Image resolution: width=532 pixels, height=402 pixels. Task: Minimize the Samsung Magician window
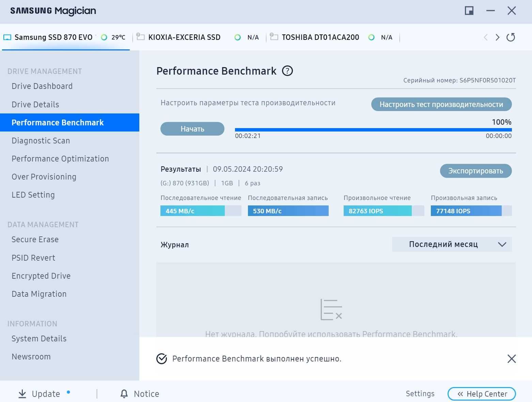490,11
